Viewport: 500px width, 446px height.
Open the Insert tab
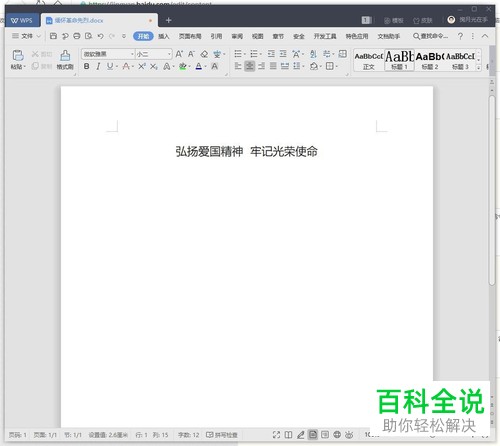pos(164,36)
